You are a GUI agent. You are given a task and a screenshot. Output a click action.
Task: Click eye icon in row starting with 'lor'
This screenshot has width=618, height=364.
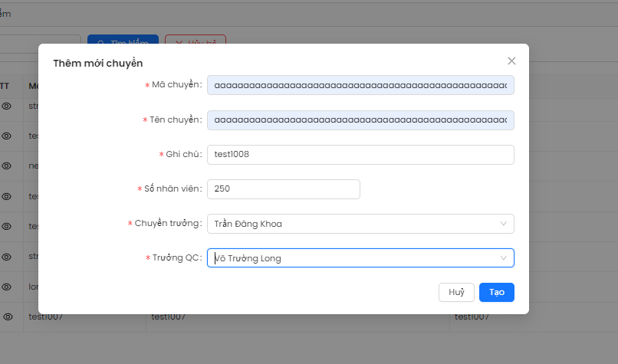point(6,287)
